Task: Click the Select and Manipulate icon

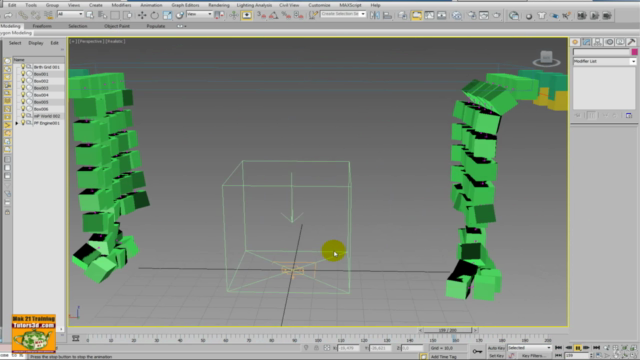Action: pos(233,16)
